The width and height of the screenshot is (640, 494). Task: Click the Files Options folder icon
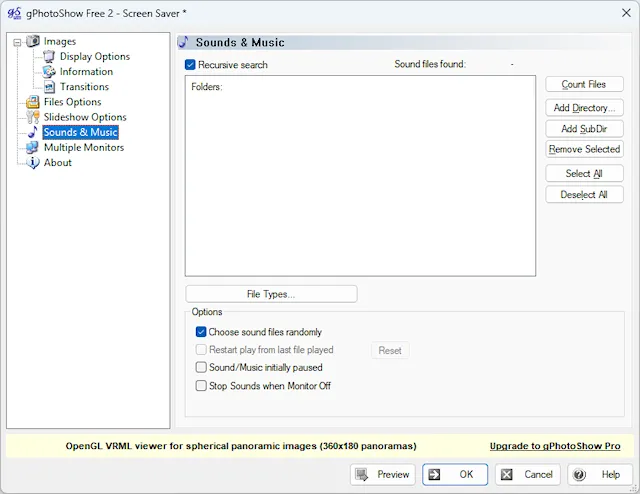[x=33, y=102]
